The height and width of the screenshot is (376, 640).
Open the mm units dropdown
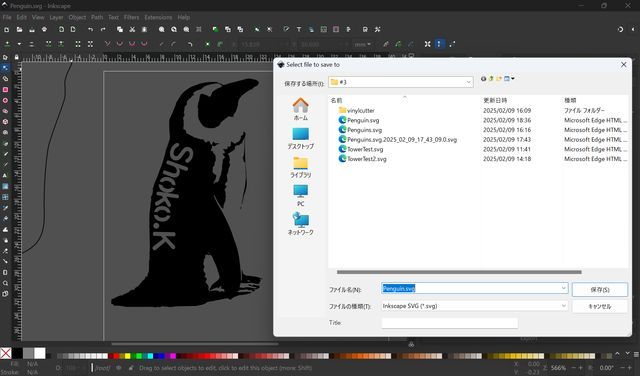(x=362, y=44)
